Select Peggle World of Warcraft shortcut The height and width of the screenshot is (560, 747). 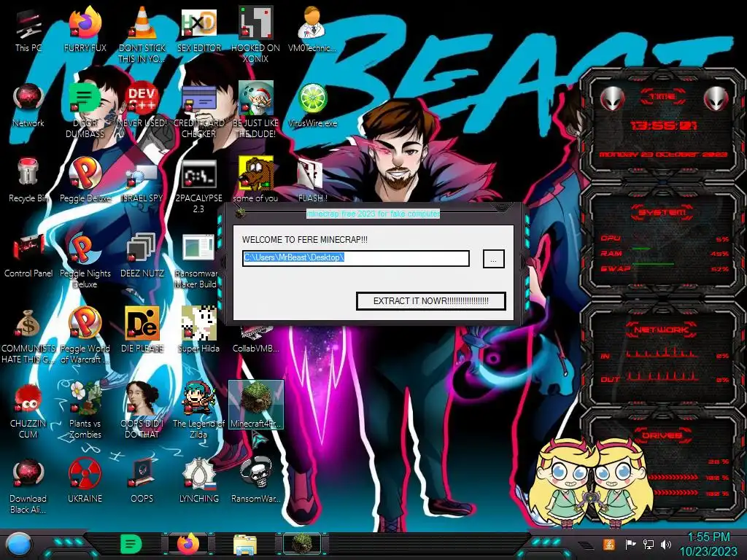click(x=85, y=336)
